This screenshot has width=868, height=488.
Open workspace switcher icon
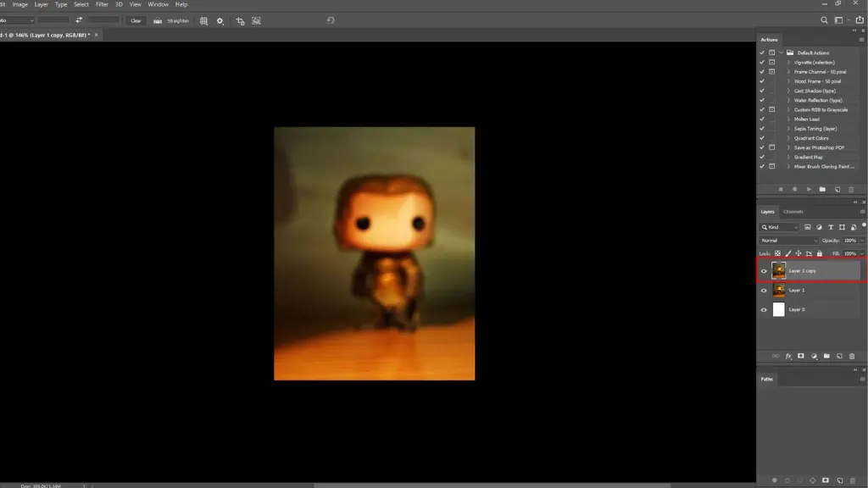pyautogui.click(x=838, y=20)
